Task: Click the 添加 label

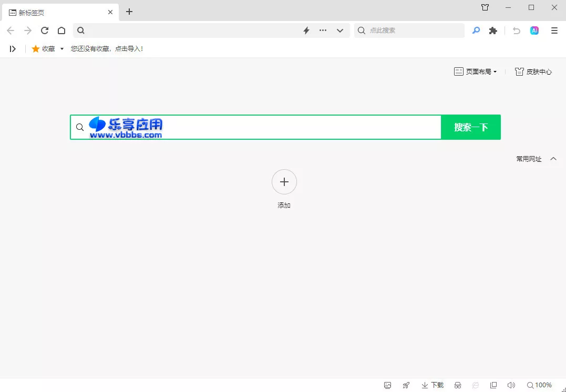Action: pyautogui.click(x=284, y=205)
